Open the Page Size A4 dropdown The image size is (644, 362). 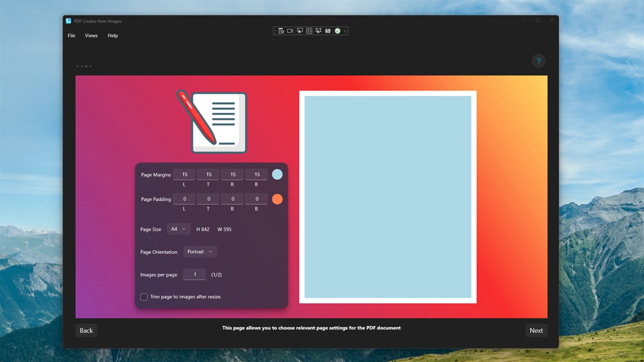click(x=179, y=229)
